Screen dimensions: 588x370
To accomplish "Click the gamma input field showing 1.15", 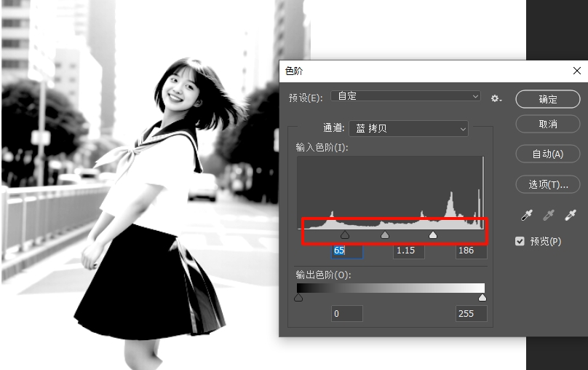I will (x=409, y=251).
